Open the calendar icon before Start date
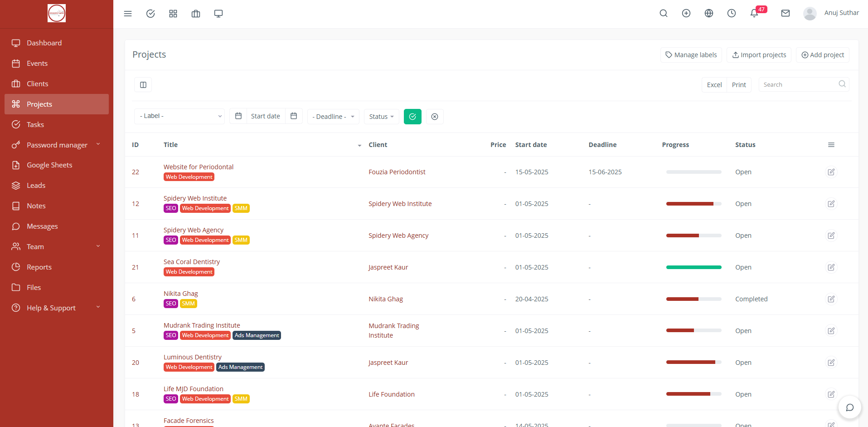The width and height of the screenshot is (868, 427). tap(238, 116)
